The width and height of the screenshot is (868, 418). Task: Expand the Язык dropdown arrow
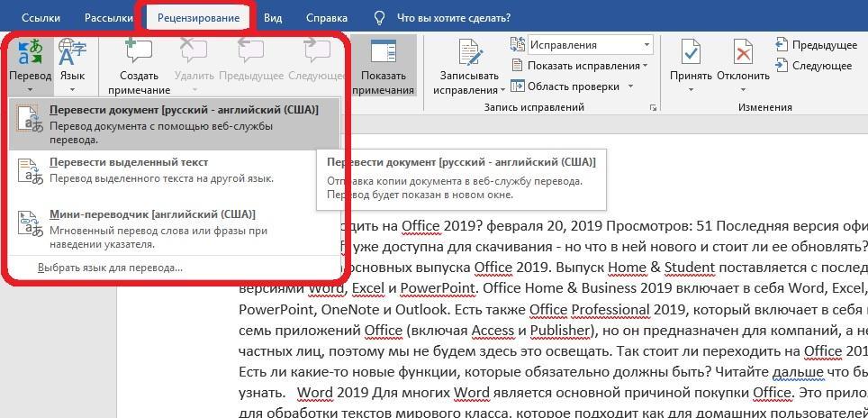pyautogui.click(x=72, y=89)
